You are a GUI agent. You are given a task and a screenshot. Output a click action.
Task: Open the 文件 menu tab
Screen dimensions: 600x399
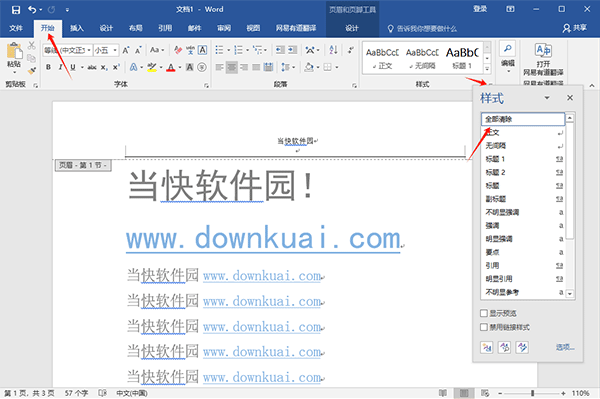[16, 28]
